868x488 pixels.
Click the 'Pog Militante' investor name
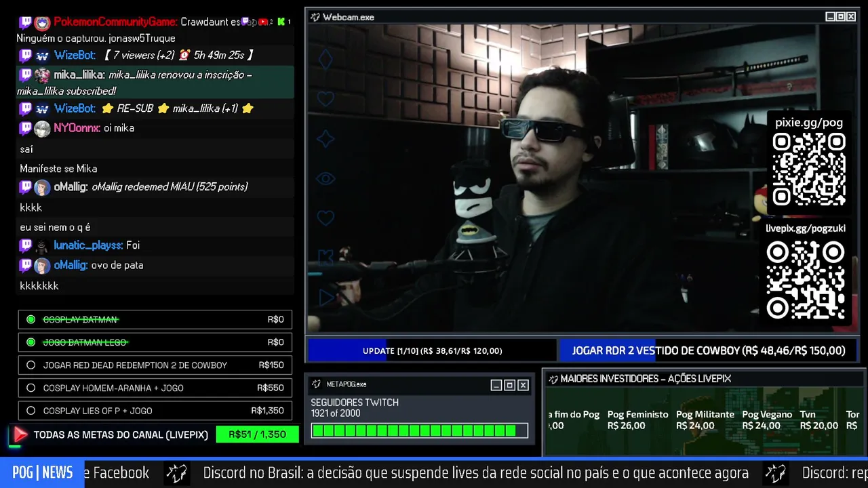tap(705, 414)
